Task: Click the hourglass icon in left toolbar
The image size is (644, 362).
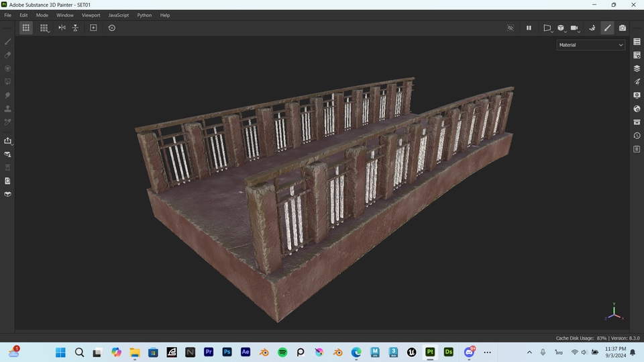Action: (7, 167)
